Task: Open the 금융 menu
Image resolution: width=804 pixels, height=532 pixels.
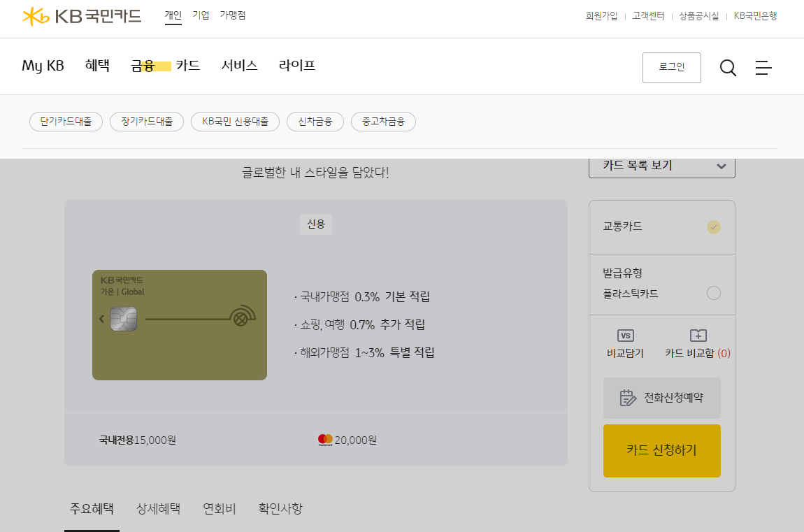Action: pyautogui.click(x=143, y=66)
